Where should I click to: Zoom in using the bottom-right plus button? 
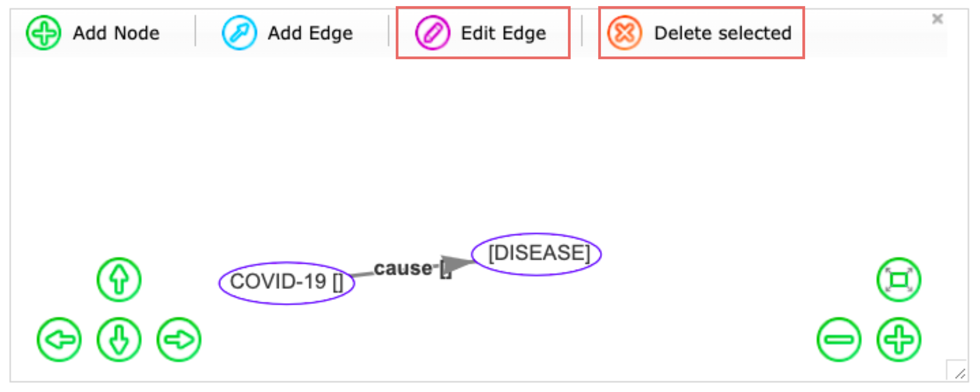click(899, 339)
